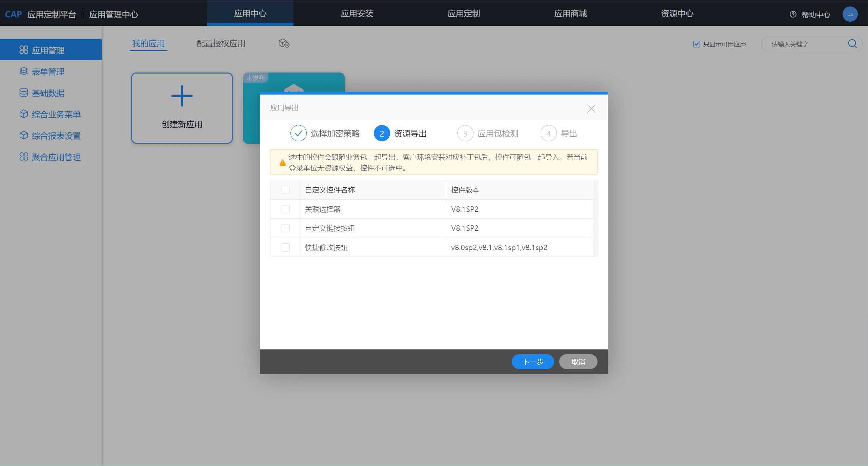Screen dimensions: 868x466
Task: Open 帮助中心 link
Action: pyautogui.click(x=816, y=15)
